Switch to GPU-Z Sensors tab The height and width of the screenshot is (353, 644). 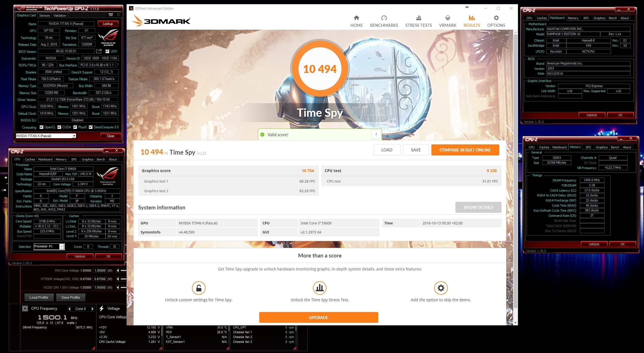pyautogui.click(x=44, y=16)
